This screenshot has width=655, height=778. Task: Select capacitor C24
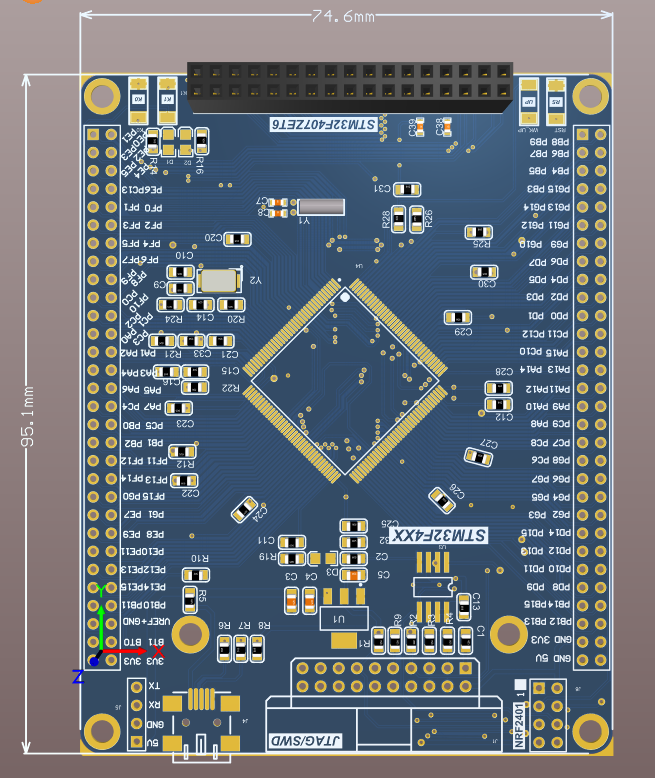[x=245, y=509]
